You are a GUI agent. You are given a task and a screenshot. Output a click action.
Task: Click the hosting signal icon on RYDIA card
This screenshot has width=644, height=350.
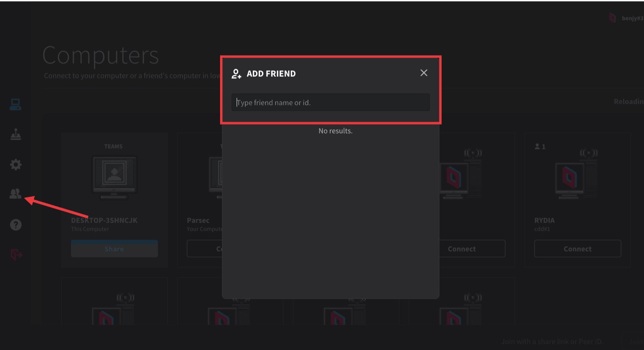588,153
